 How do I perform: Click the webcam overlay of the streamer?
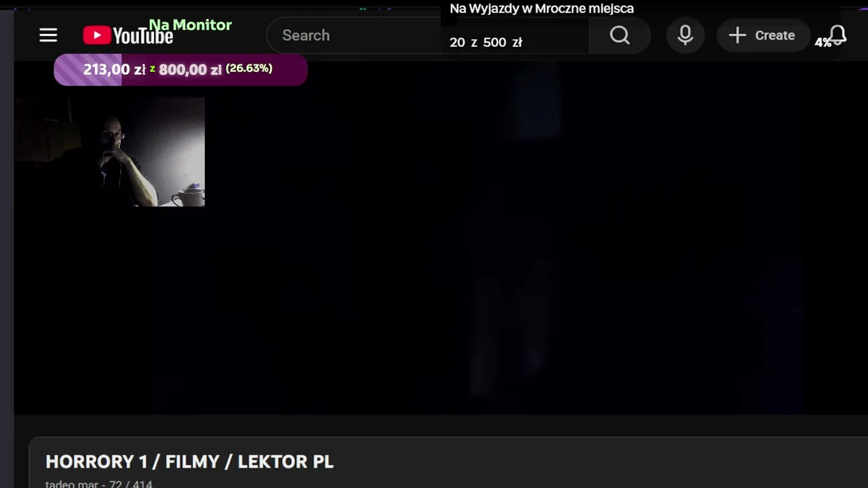coord(110,152)
